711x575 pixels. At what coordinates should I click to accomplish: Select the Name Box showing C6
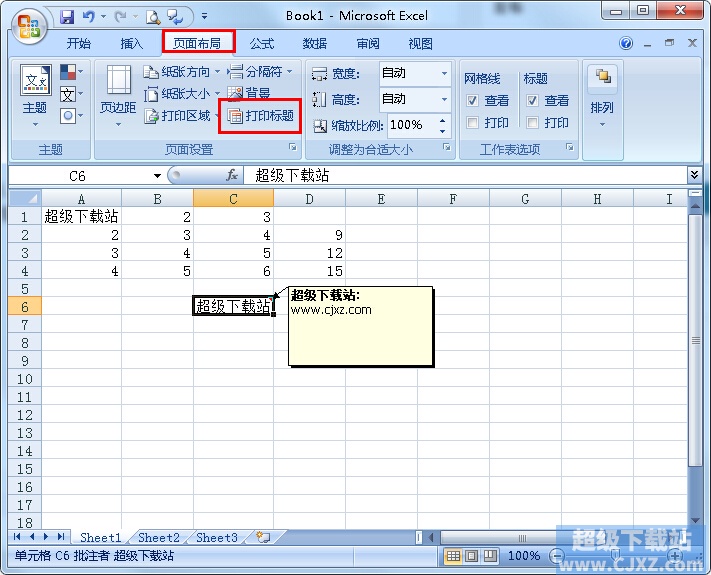pyautogui.click(x=77, y=176)
